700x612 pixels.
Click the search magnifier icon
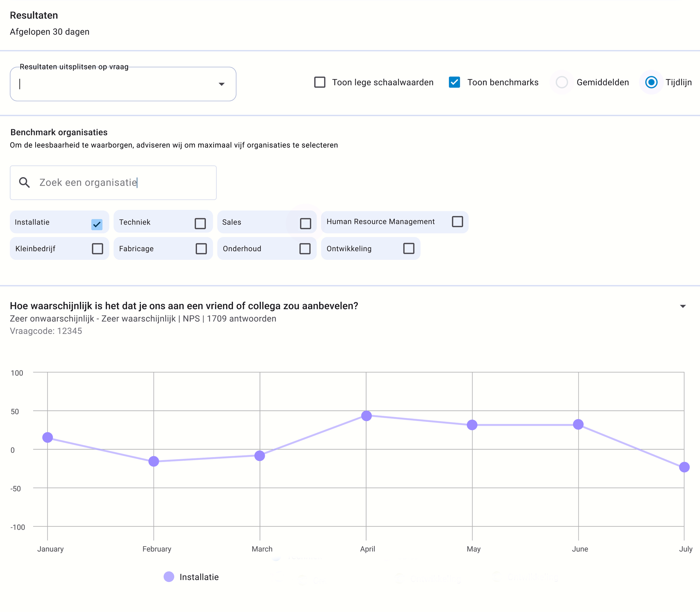point(24,182)
